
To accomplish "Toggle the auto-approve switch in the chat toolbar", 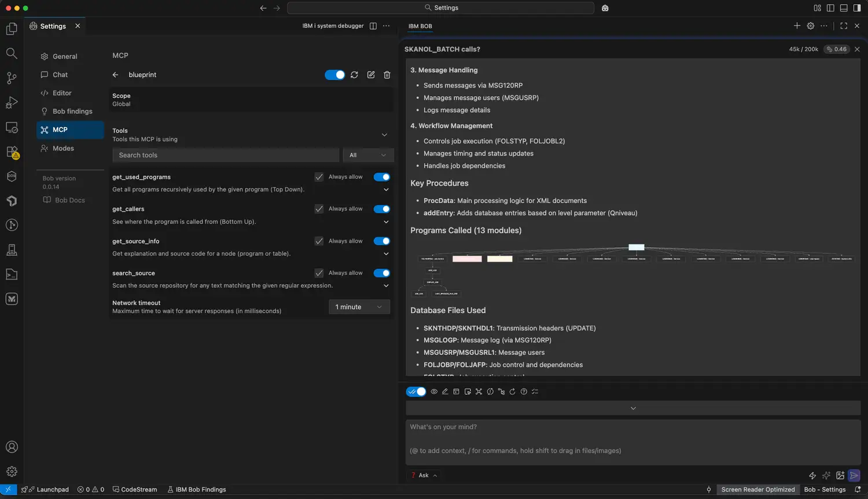I will (416, 391).
